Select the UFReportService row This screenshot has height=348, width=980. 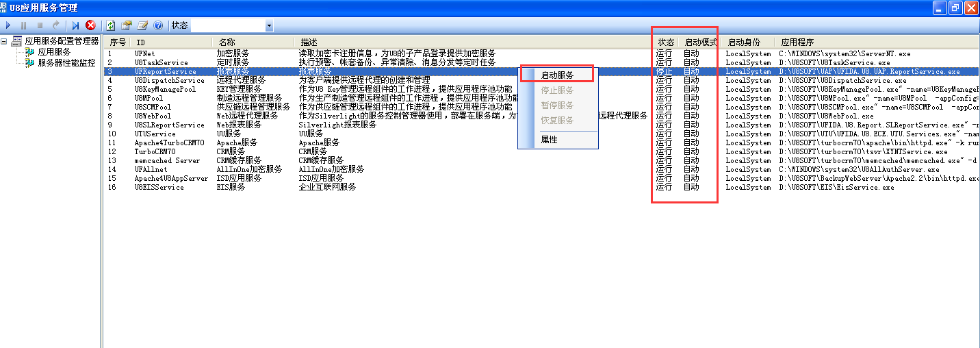(x=542, y=71)
